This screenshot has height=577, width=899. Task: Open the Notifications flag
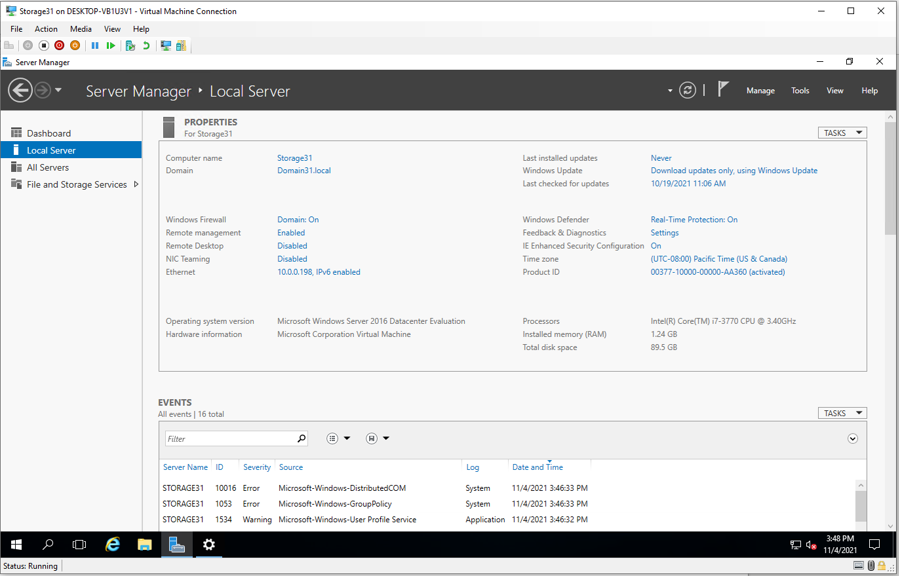pos(723,89)
